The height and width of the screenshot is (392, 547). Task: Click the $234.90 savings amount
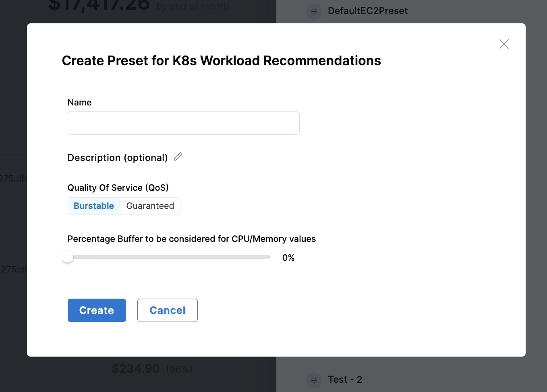click(x=135, y=369)
